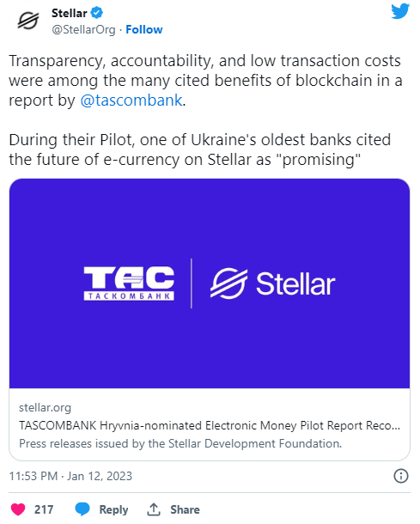Follow the StellarOrg account

click(144, 30)
